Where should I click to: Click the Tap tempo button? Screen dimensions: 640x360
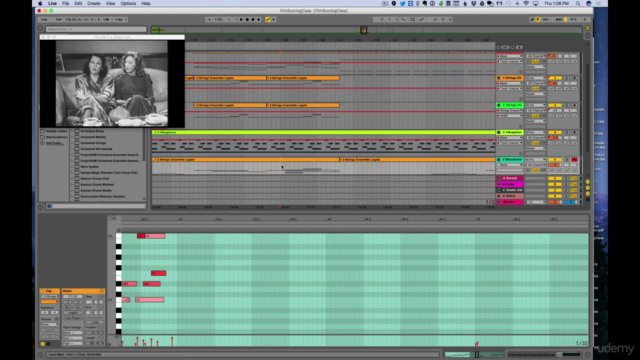click(58, 20)
